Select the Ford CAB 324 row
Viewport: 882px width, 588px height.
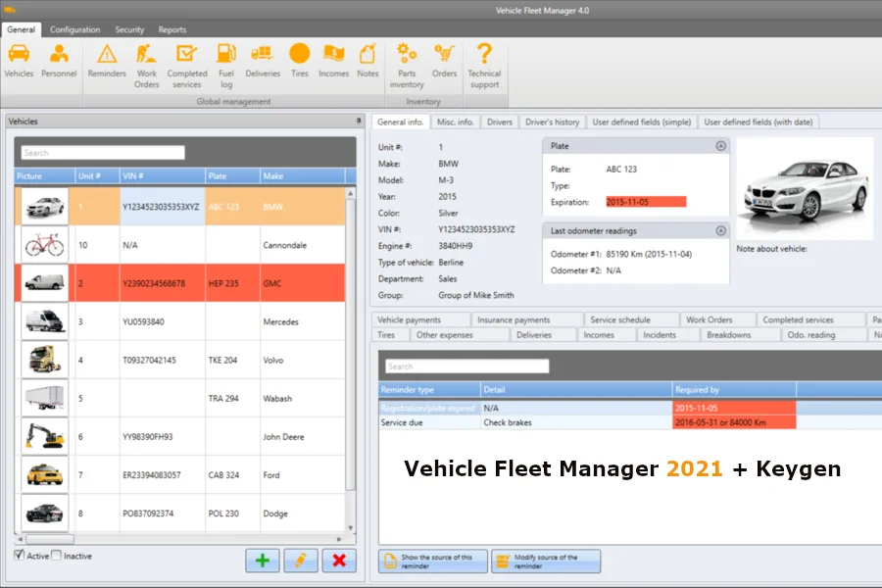coord(180,474)
